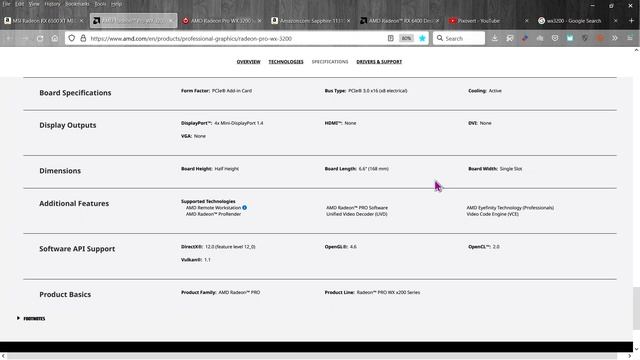Click the Additional Features heading
The width and height of the screenshot is (640, 360).
pos(74,203)
